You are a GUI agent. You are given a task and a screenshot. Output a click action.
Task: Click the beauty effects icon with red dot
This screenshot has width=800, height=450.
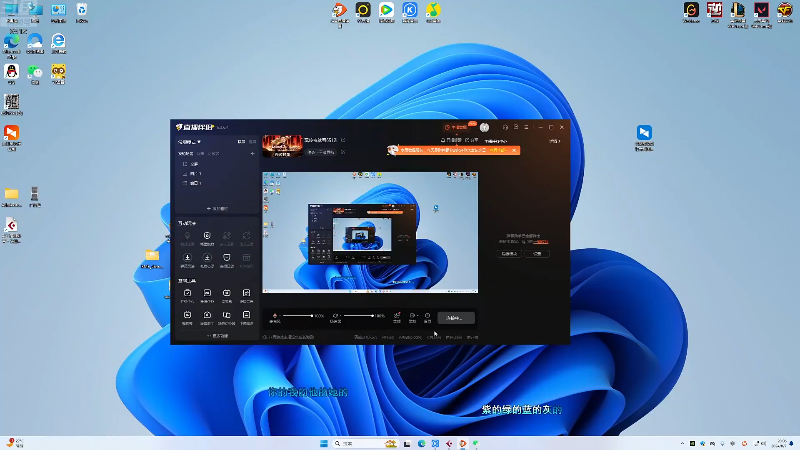(397, 317)
